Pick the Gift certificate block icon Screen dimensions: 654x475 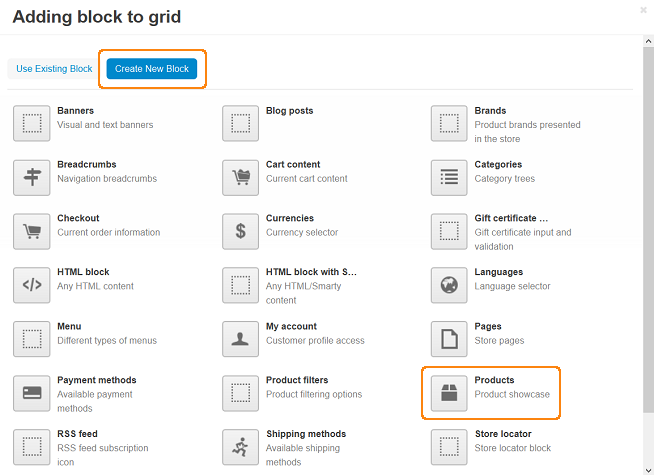point(449,231)
